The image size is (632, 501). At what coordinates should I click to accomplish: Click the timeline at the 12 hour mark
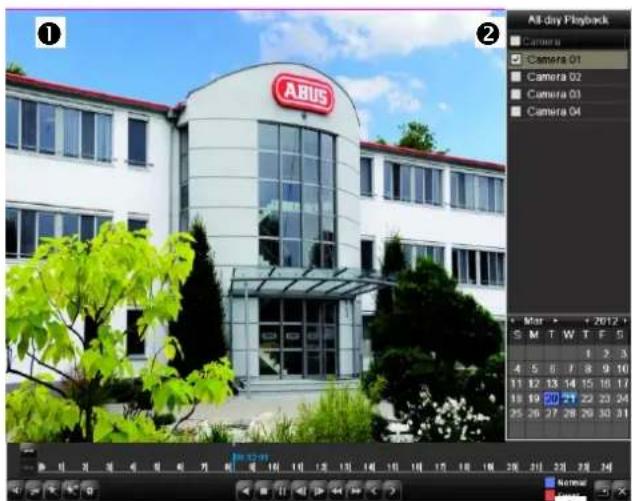[321, 466]
